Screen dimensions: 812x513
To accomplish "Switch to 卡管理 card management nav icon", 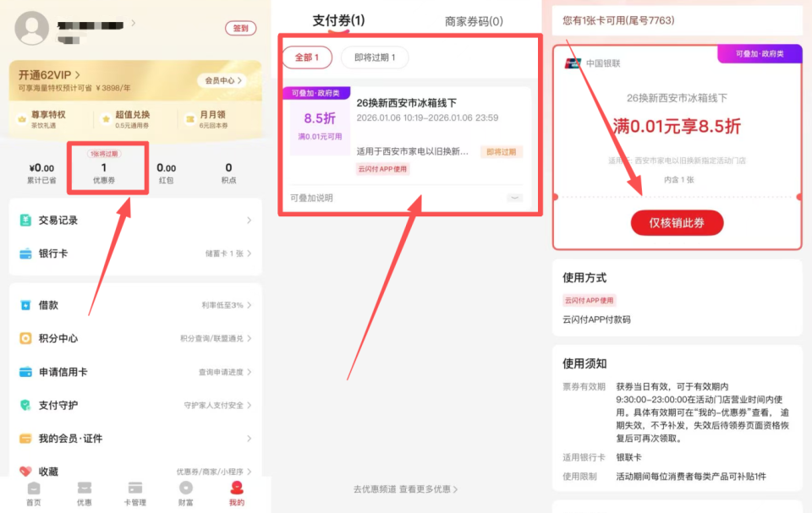I will [134, 488].
